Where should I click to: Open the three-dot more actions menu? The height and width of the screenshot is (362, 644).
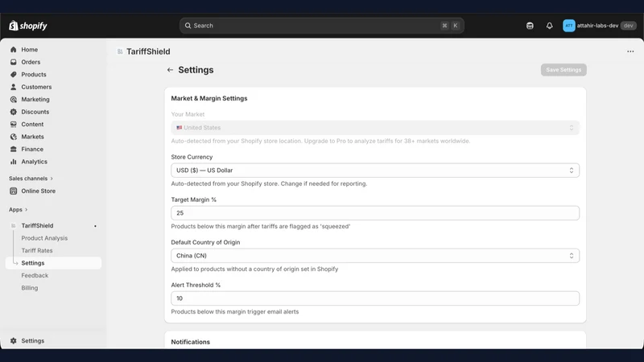[630, 51]
